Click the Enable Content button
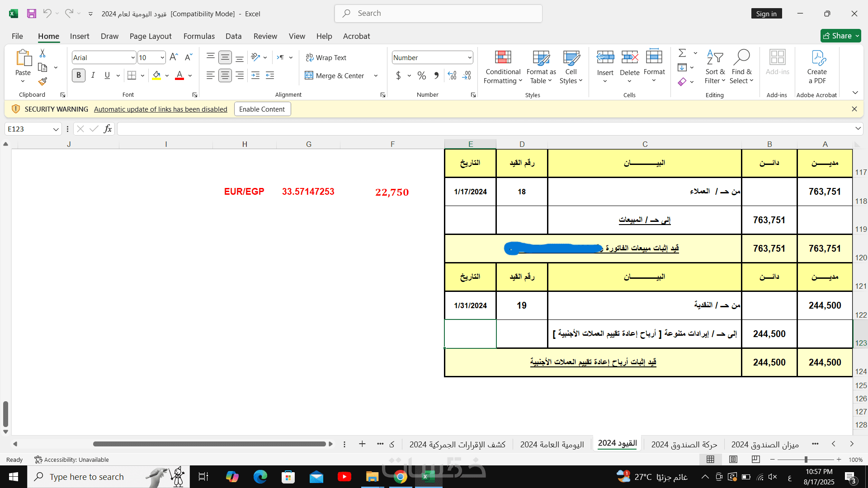Screen dimensions: 868x488 click(262, 109)
